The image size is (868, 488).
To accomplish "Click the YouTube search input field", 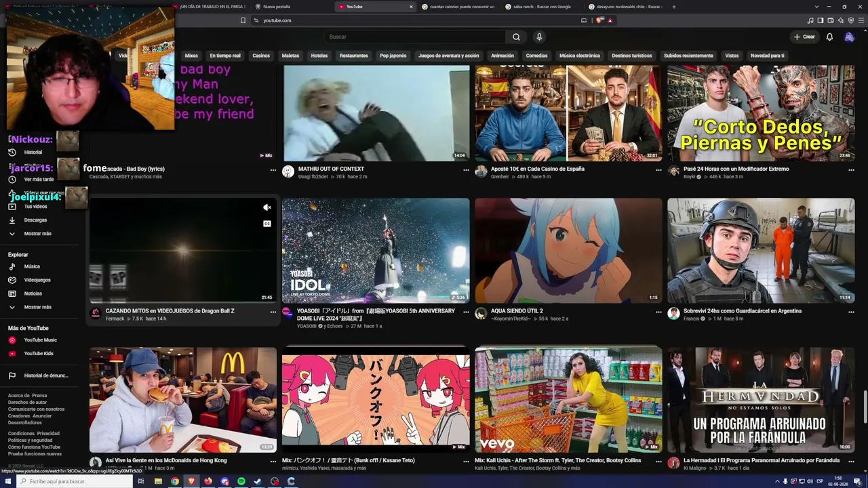I will coord(414,37).
